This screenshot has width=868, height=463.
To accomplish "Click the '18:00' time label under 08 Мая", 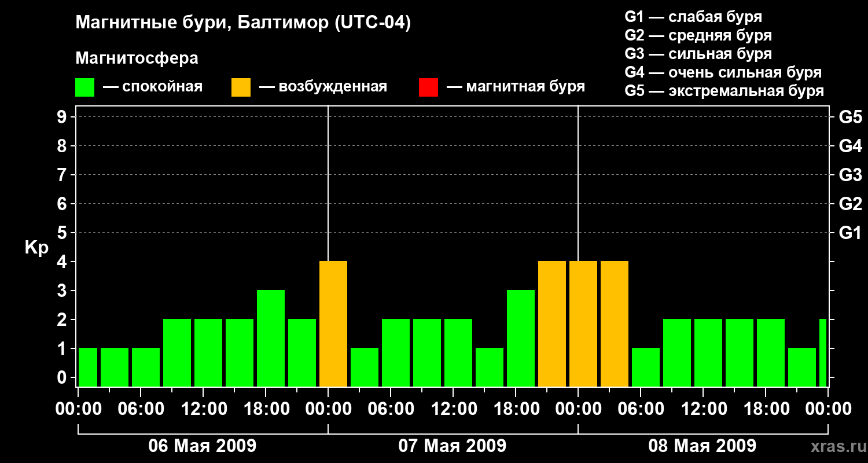I will pos(766,409).
